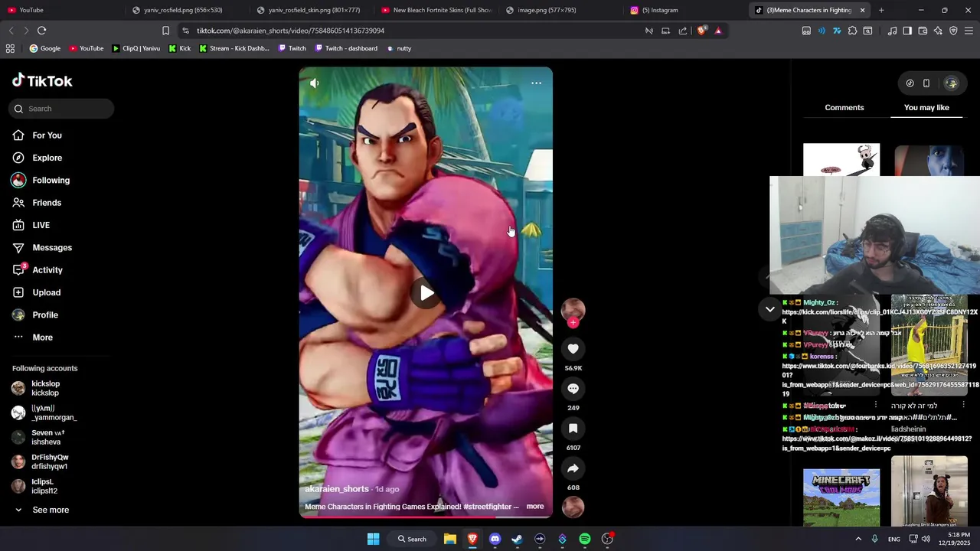Image resolution: width=980 pixels, height=551 pixels.
Task: Switch to the You may like tab
Action: [926, 108]
